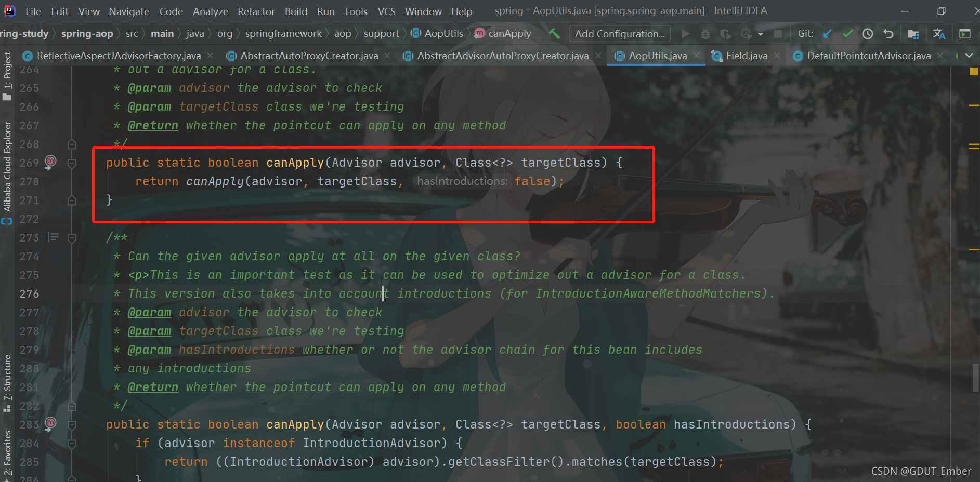The width and height of the screenshot is (980, 482).
Task: Click the getClassFilter() call on line 285
Action: coord(506,462)
